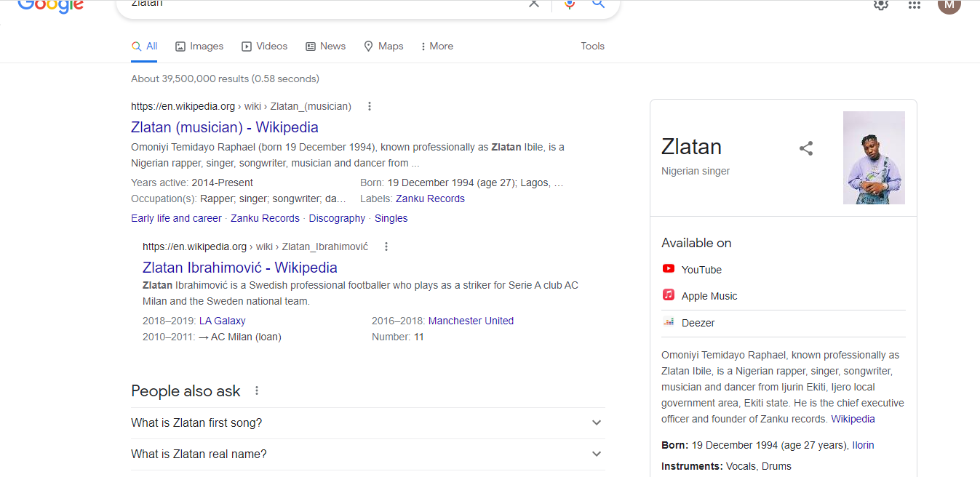Open the Tools options

coord(592,46)
